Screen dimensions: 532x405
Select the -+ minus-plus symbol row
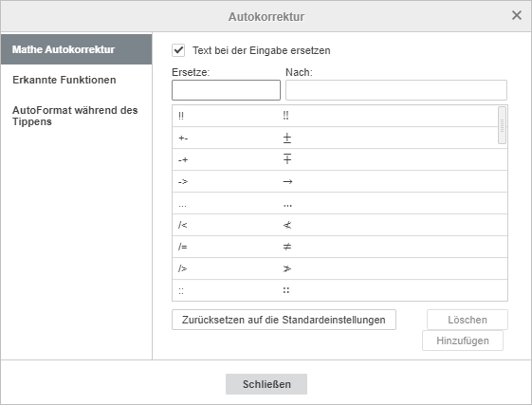[x=339, y=159]
